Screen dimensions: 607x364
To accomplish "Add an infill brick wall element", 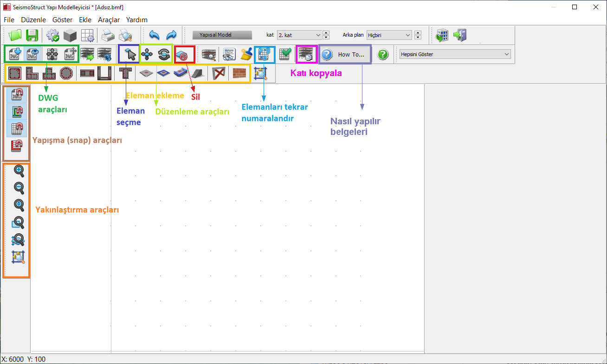I will point(239,73).
